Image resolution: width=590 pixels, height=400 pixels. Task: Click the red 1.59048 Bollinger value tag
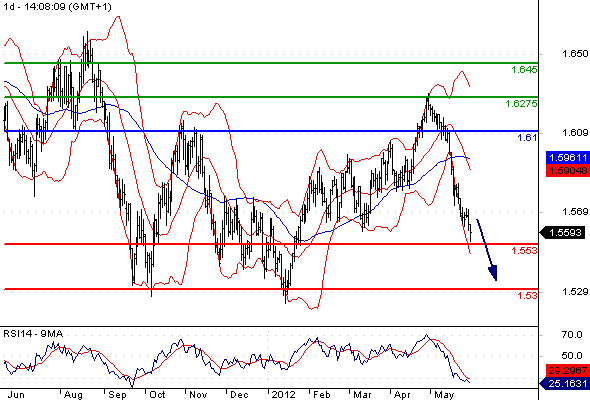click(x=567, y=170)
